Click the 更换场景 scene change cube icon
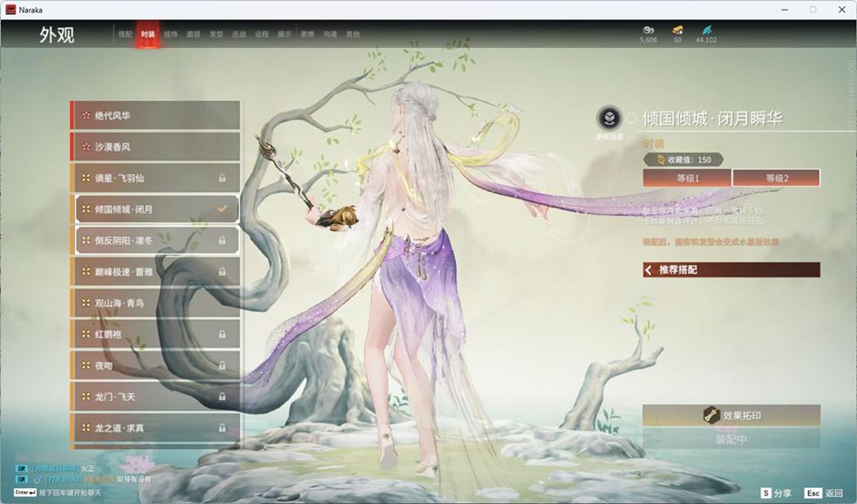The width and height of the screenshot is (857, 504). (609, 119)
